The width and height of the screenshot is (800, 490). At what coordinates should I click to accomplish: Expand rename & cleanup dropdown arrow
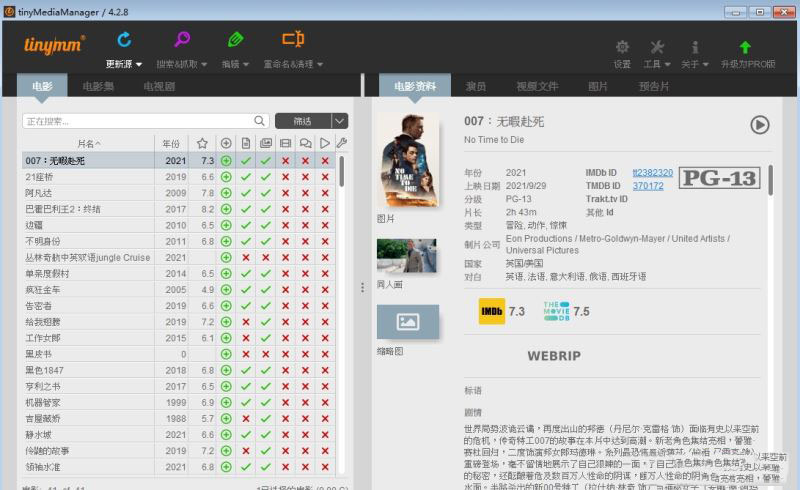click(x=320, y=64)
